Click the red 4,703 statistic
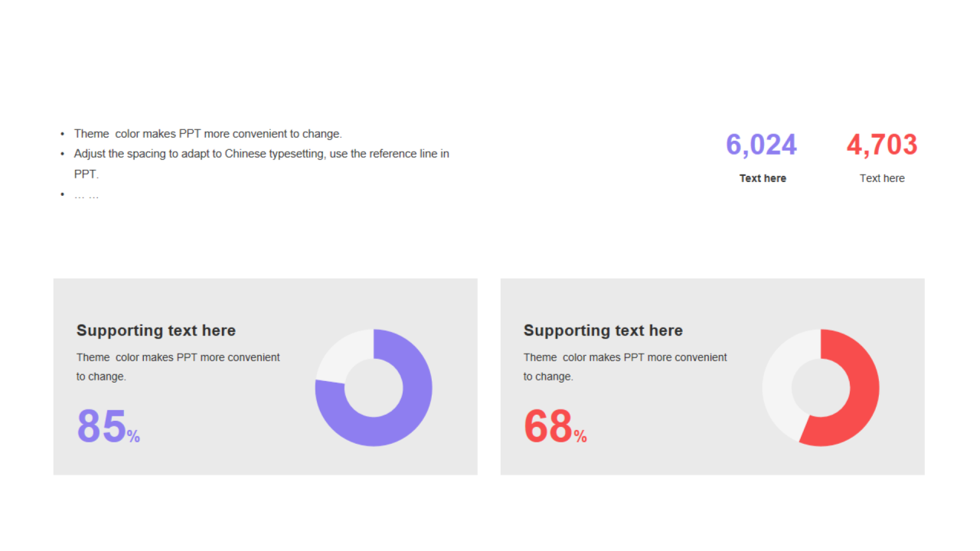The image size is (980, 551). pos(881,145)
